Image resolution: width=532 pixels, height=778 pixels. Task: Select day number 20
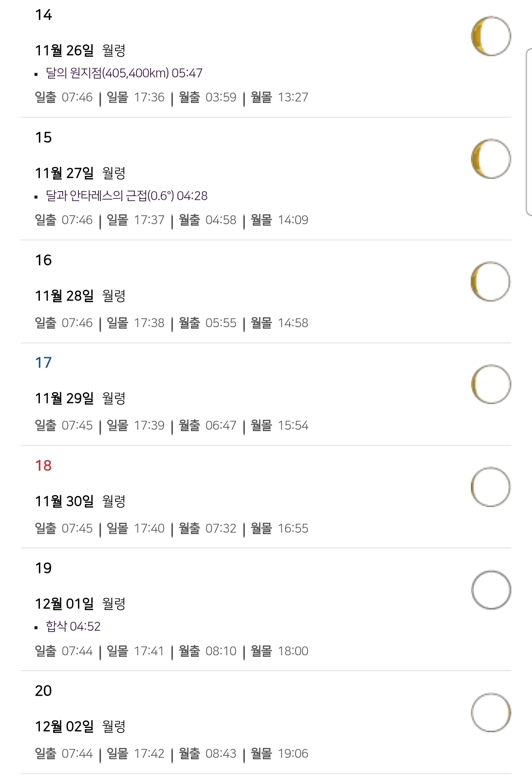click(x=43, y=691)
